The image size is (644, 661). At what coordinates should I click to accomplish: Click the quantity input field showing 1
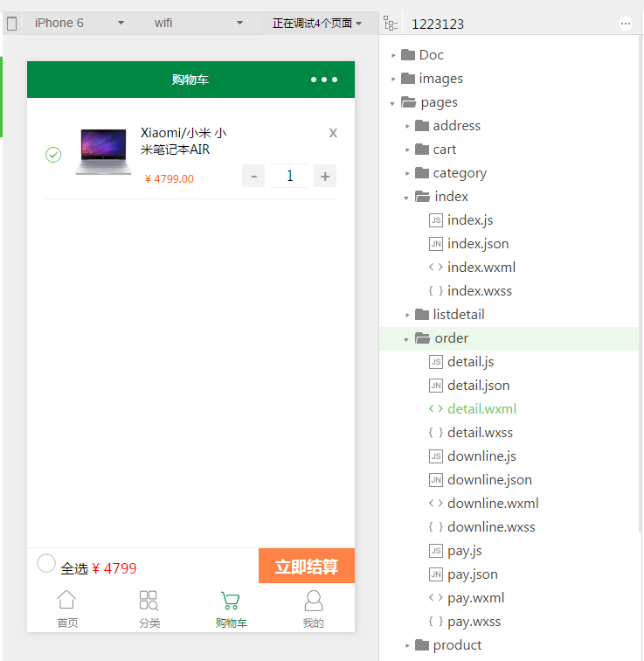290,176
